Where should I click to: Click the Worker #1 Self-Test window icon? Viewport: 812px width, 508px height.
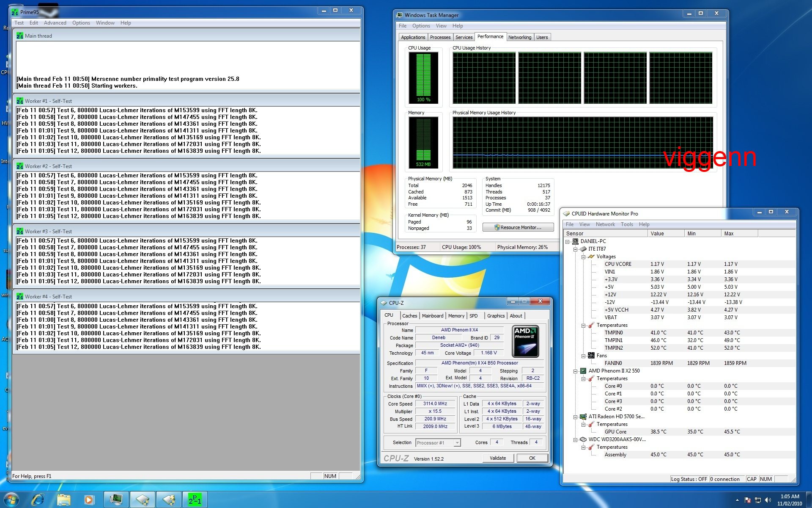(x=20, y=101)
